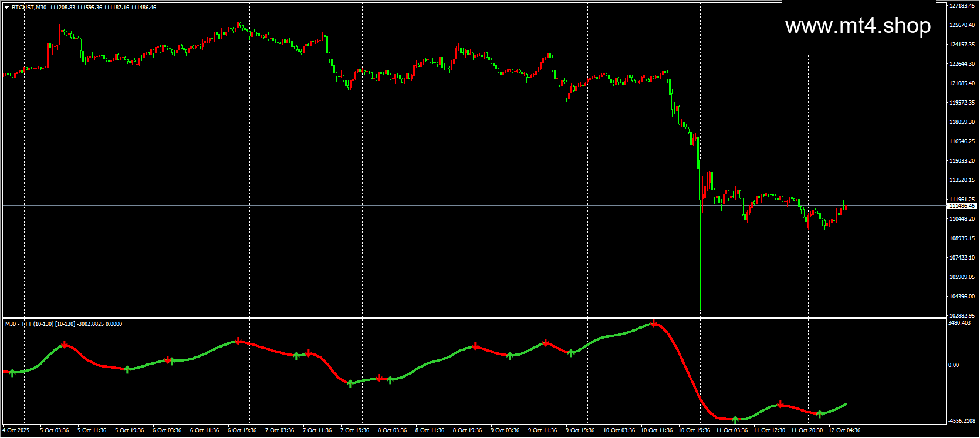Click the 127183.45 price scale value

962,6
